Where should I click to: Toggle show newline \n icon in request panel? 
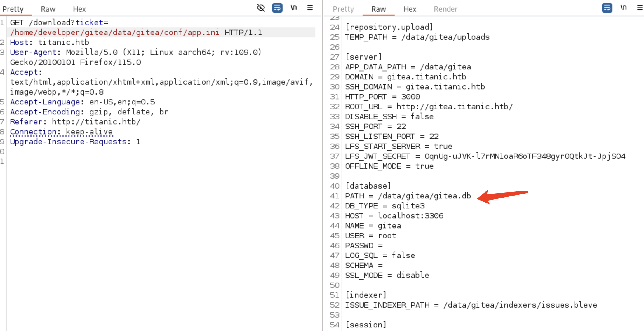tap(294, 8)
